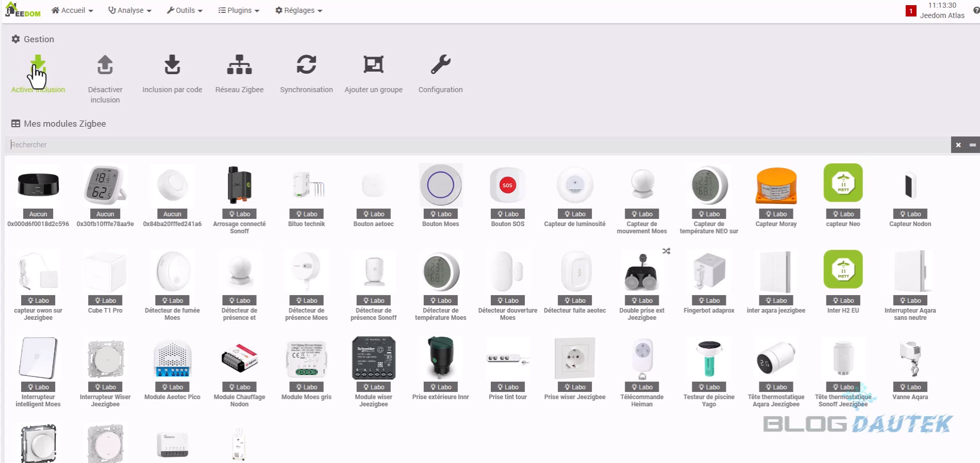Viewport: 980px width, 463px height.
Task: Start Synchronisation of Zigbee modules
Action: 306,65
